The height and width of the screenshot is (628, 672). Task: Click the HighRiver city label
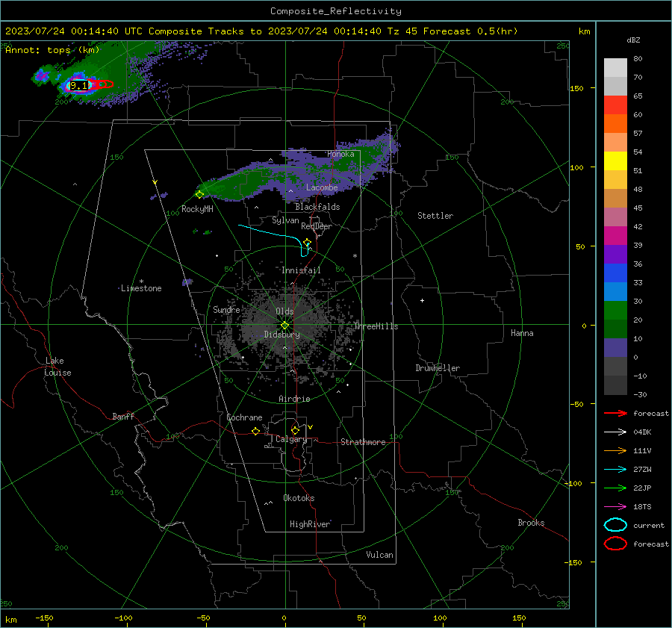pos(310,524)
